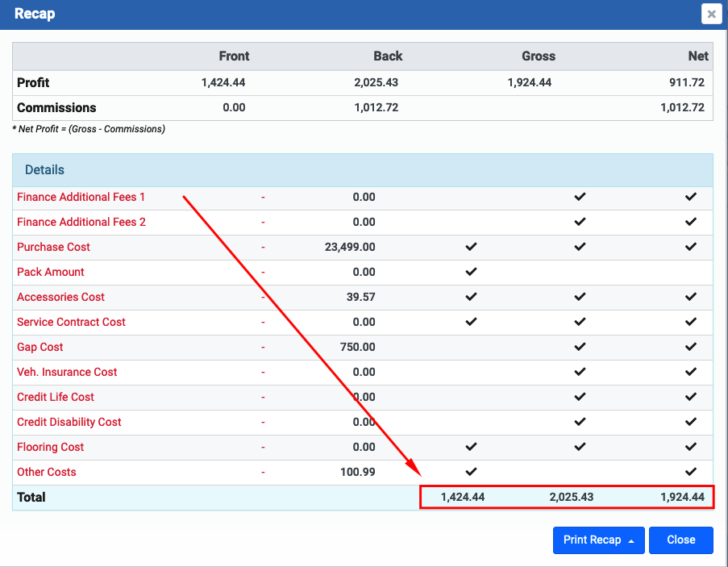728x567 pixels.
Task: Click the Net column header
Action: click(698, 56)
